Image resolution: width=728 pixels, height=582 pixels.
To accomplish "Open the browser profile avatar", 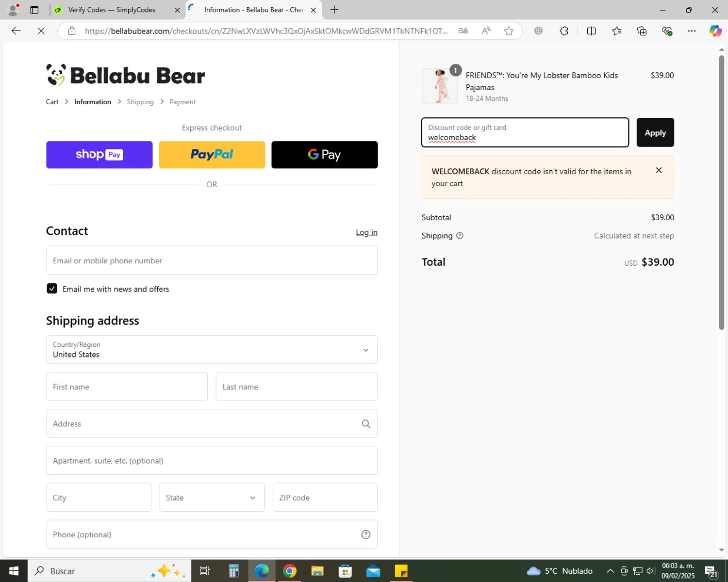I will (13, 10).
